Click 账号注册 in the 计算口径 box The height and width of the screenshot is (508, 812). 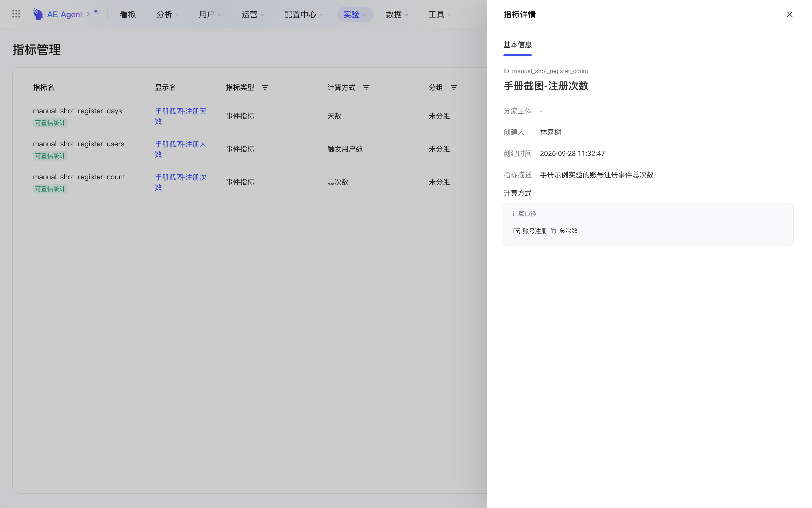[x=534, y=231]
